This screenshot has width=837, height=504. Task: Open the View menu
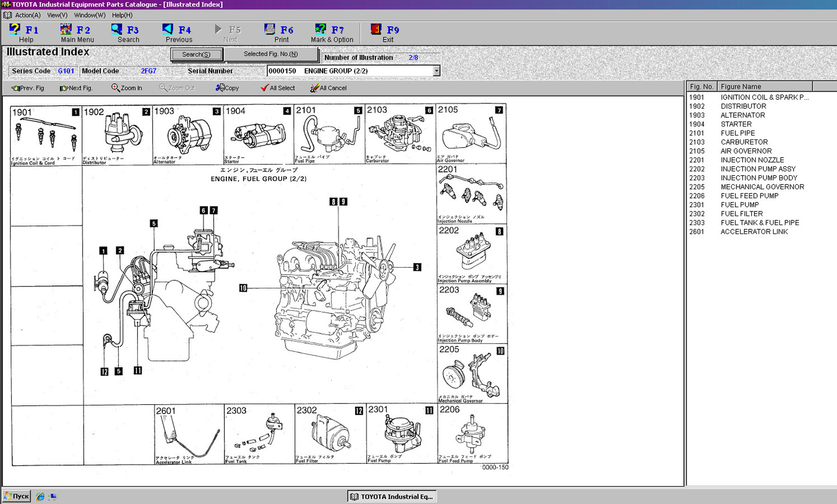click(57, 15)
